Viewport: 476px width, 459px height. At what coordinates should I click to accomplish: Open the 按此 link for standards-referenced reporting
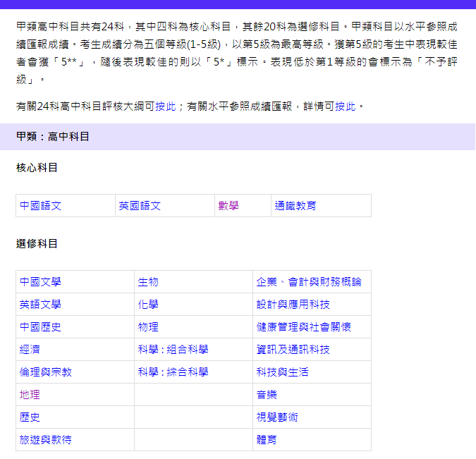[x=345, y=106]
